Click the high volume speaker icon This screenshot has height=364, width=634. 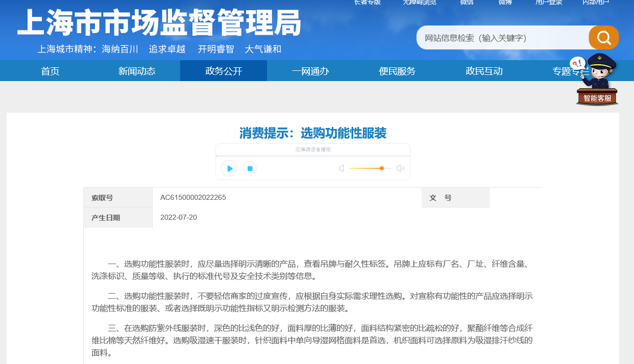tap(400, 168)
